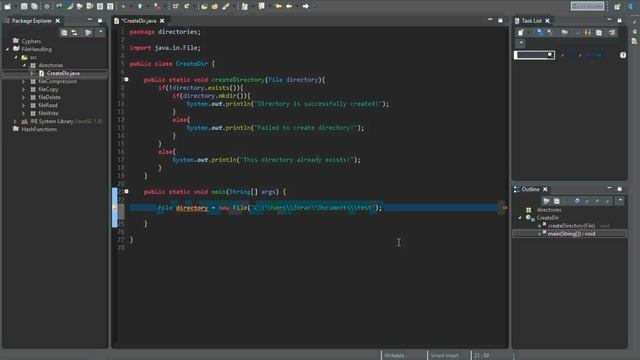Click the Forward navigation arrow
The image size is (640, 360).
click(x=305, y=6)
